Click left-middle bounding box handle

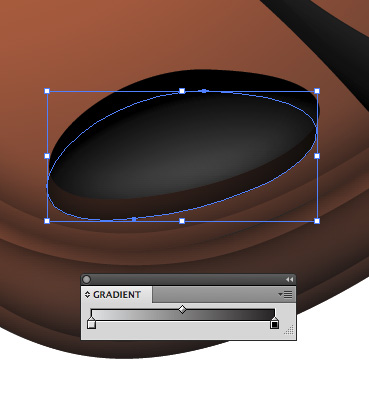click(47, 156)
